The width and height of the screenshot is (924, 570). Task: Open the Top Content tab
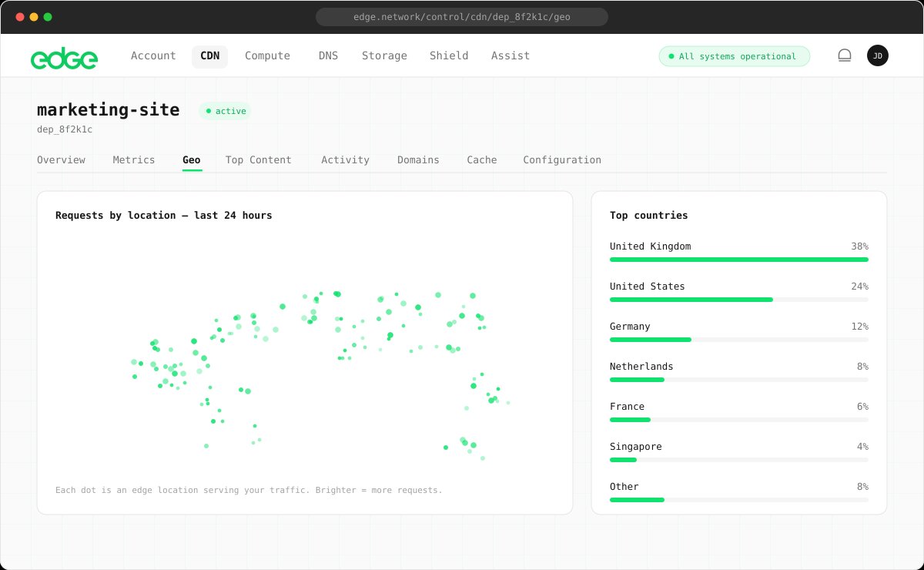259,160
